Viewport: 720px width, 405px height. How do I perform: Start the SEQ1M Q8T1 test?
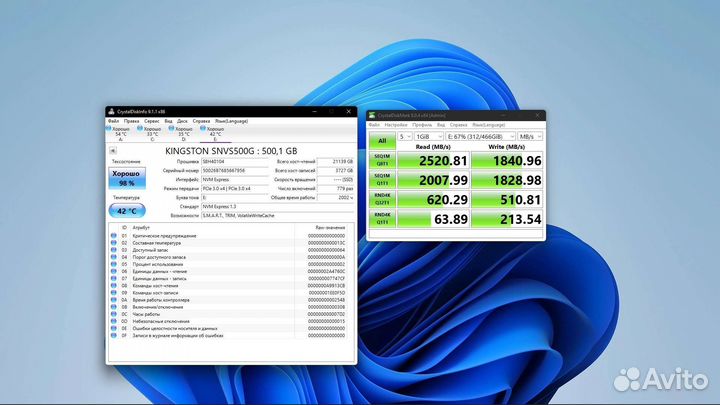(x=382, y=160)
